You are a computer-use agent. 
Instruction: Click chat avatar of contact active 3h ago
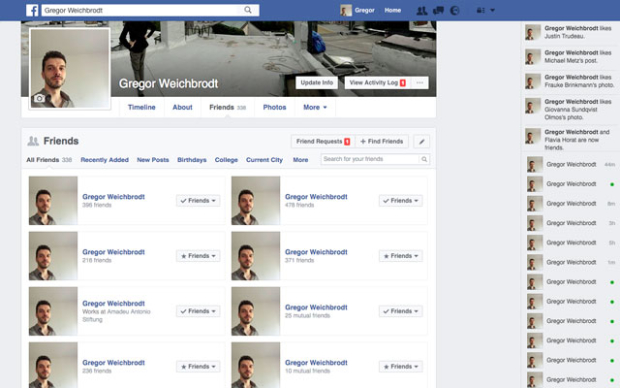tap(535, 223)
